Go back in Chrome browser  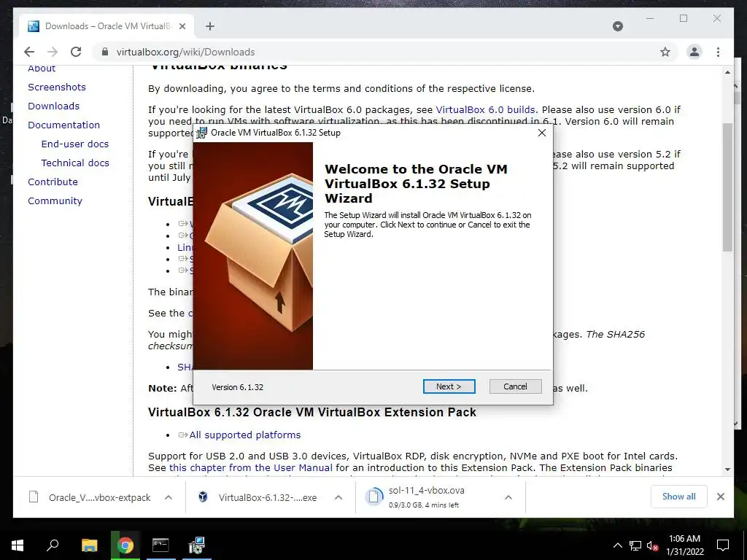point(29,52)
